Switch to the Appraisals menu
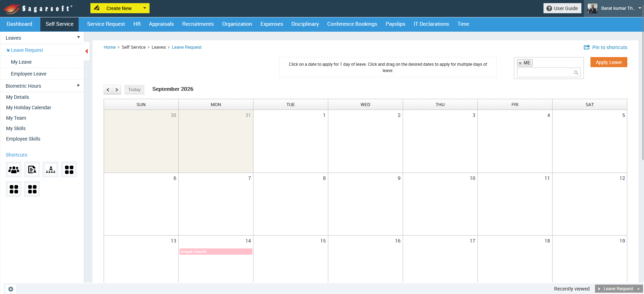644x294 pixels. pos(161,24)
